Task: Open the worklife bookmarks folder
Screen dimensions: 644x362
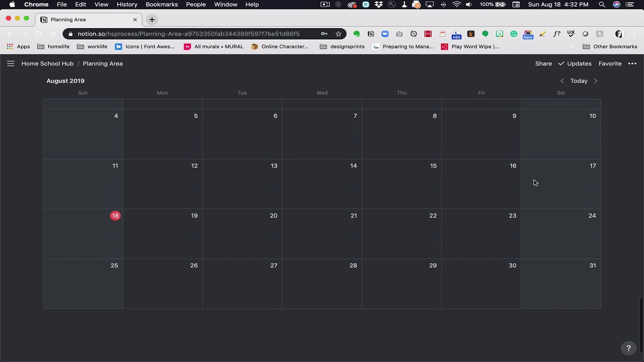Action: [x=92, y=47]
